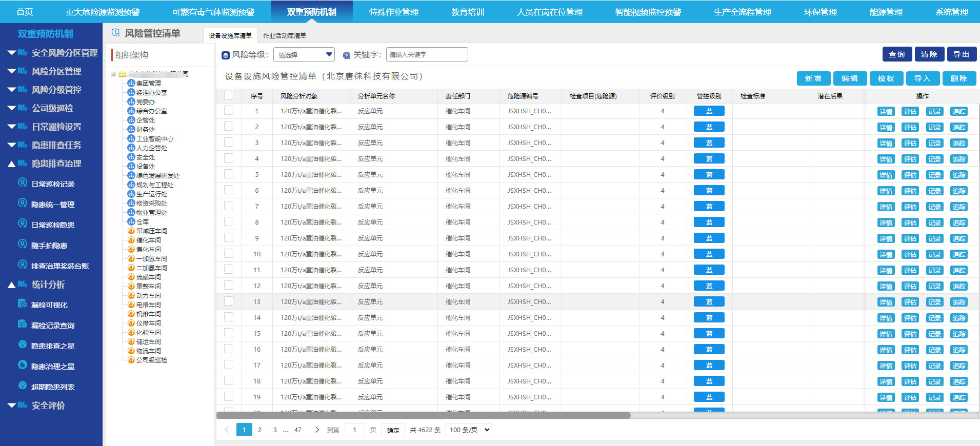Check row 16 checkbox

(229, 349)
